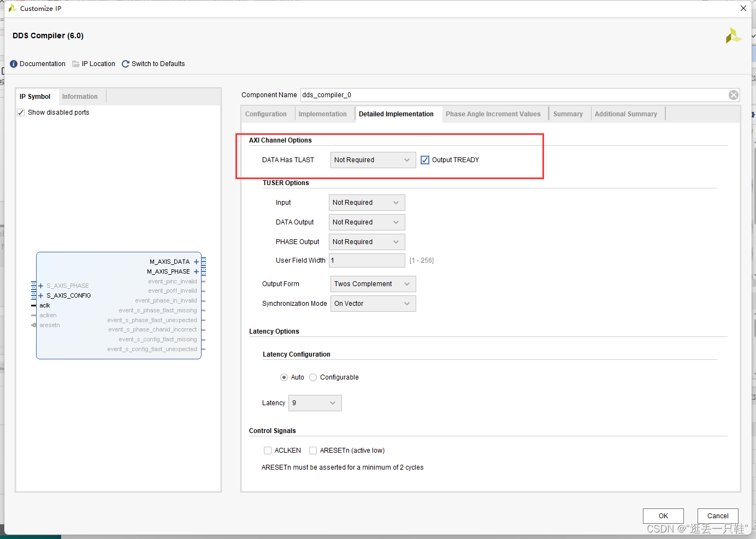Click the Xilinx logo at top right

[x=733, y=35]
